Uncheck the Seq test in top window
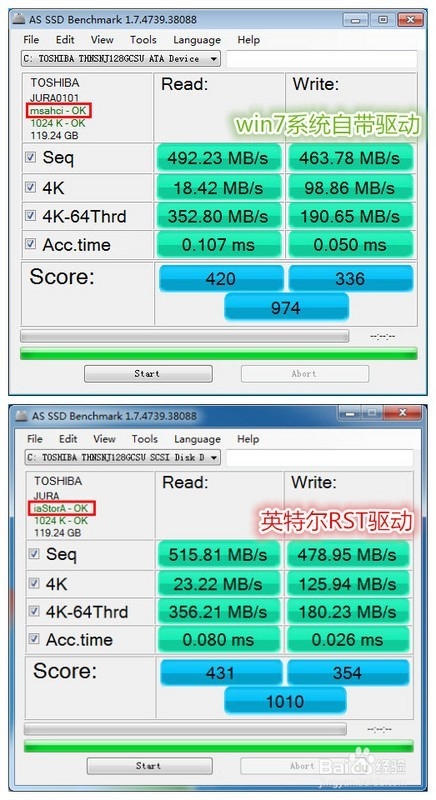436x800 pixels. (x=31, y=157)
